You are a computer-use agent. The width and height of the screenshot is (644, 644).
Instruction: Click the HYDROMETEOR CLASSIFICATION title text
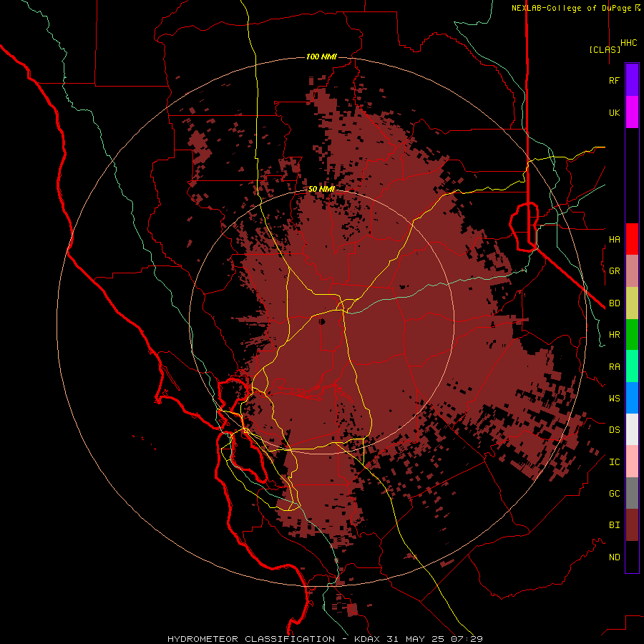[x=251, y=639]
